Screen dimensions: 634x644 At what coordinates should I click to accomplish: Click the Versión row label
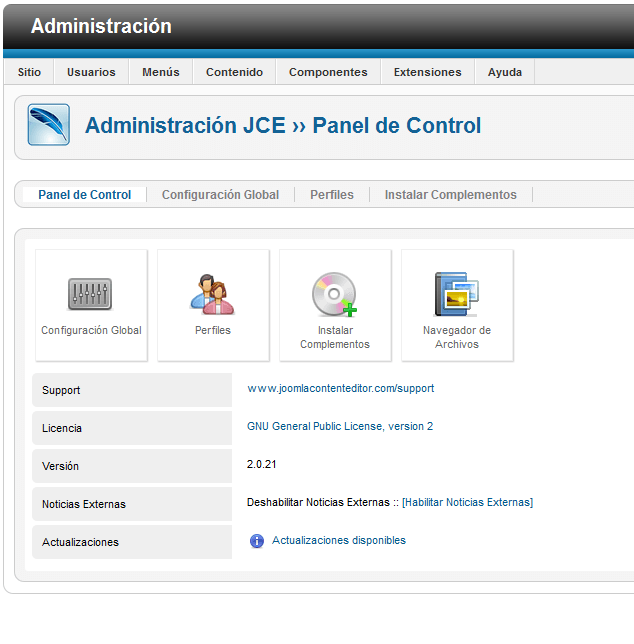60,466
